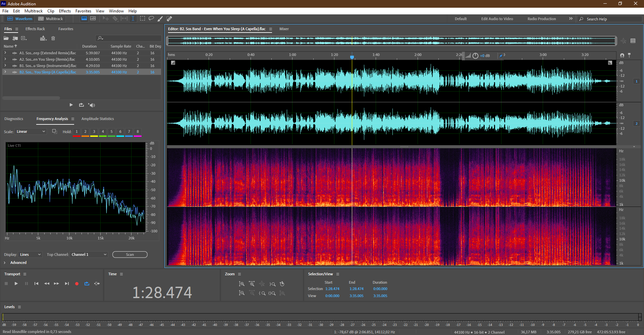Open the Display dropdown set to Lines

coord(30,255)
